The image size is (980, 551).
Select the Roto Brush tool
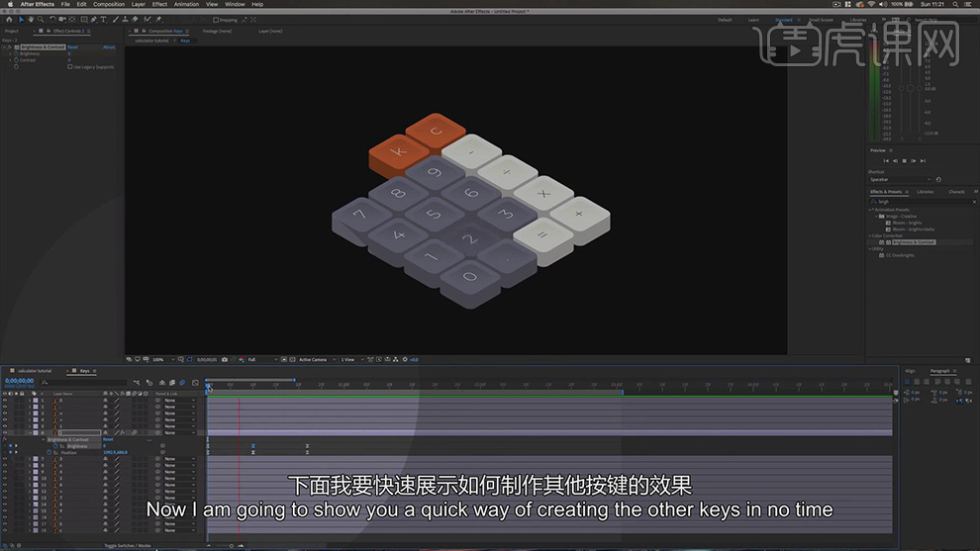pos(147,20)
